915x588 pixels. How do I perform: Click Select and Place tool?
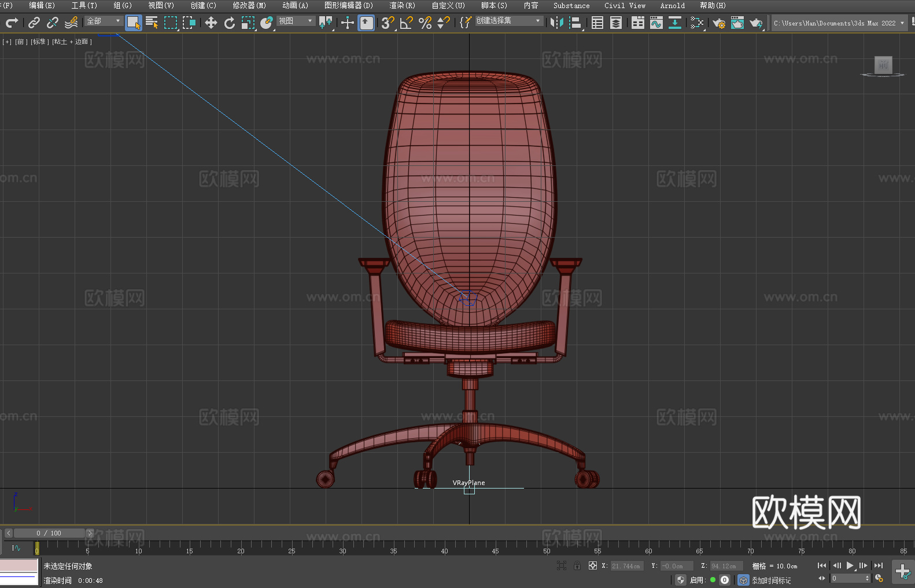266,23
